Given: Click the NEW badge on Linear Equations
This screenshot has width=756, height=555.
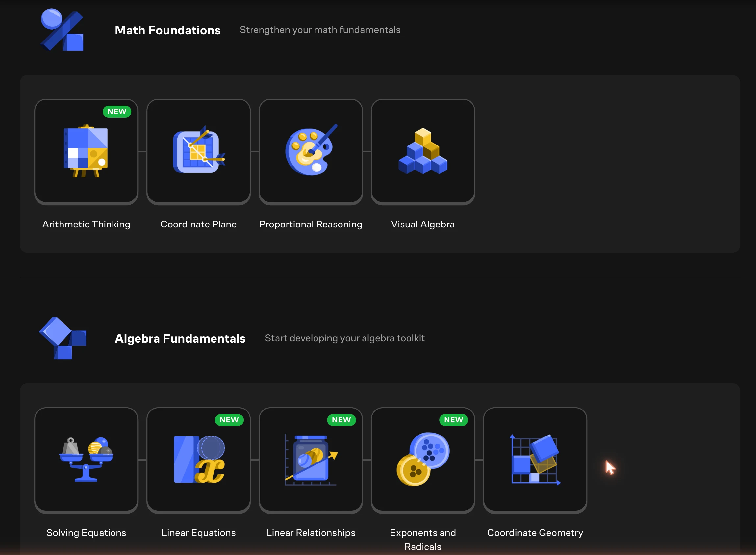Looking at the screenshot, I should pyautogui.click(x=229, y=420).
